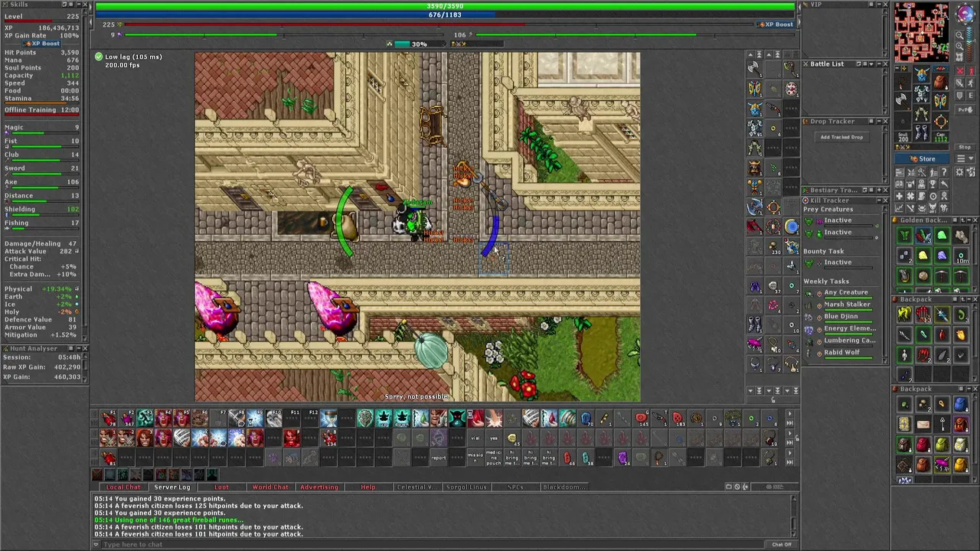Click the green Low lag status icon
Screen dimensions: 980x551
[98, 57]
